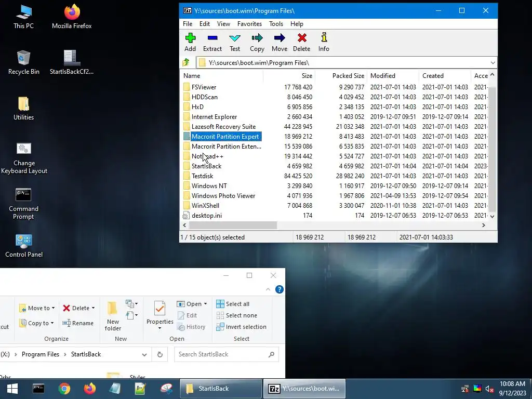532x399 pixels.
Task: Select the Macrorit Partition Expert folder
Action: [x=225, y=137]
